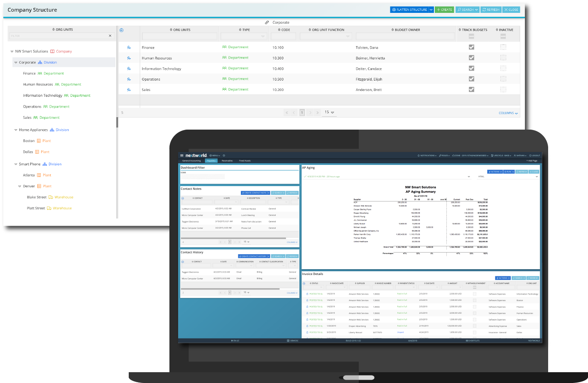
Task: Open Finance row record icon in Corporate grid
Action: point(129,47)
